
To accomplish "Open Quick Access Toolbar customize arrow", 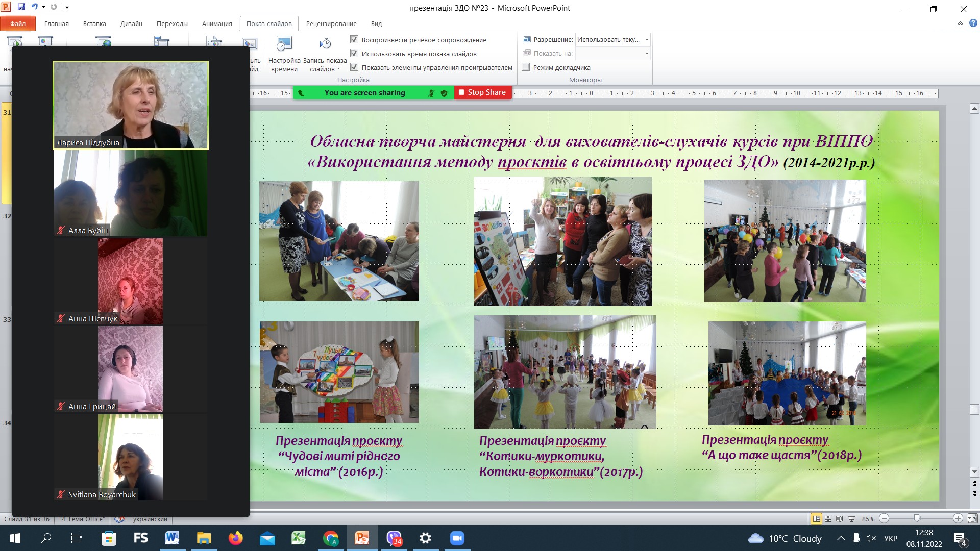I will pos(67,7).
